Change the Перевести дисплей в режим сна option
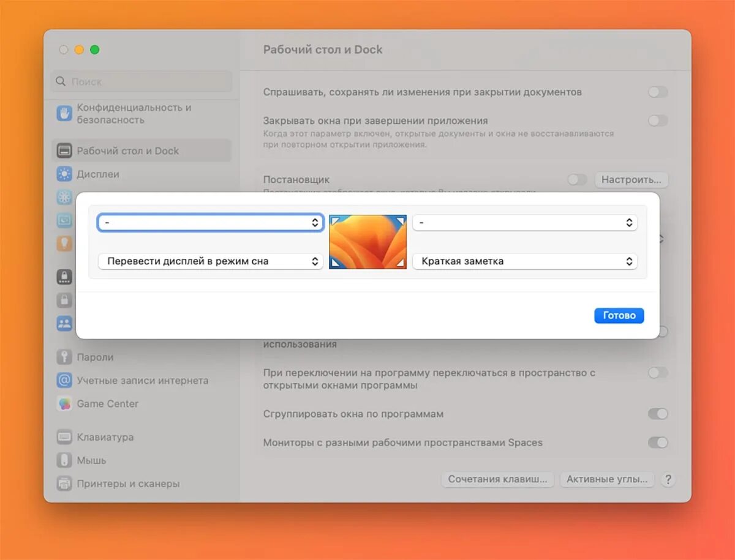The height and width of the screenshot is (560, 735). click(x=210, y=261)
